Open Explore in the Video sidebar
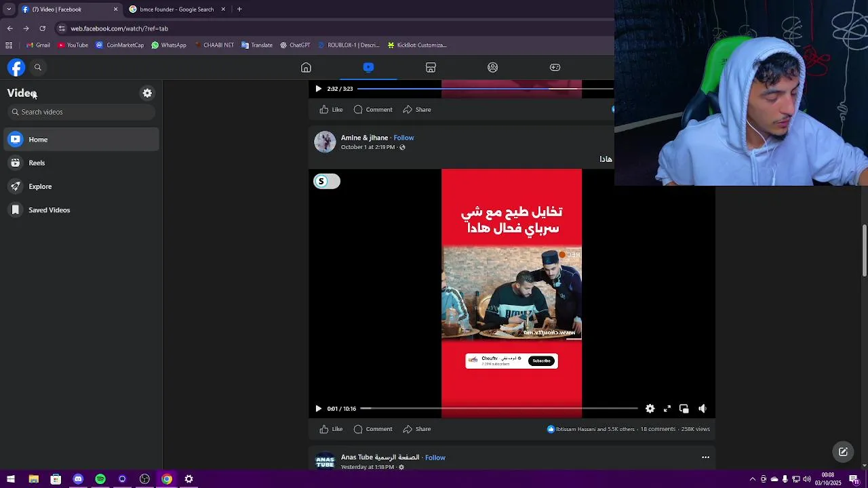This screenshot has height=488, width=868. 81,186
